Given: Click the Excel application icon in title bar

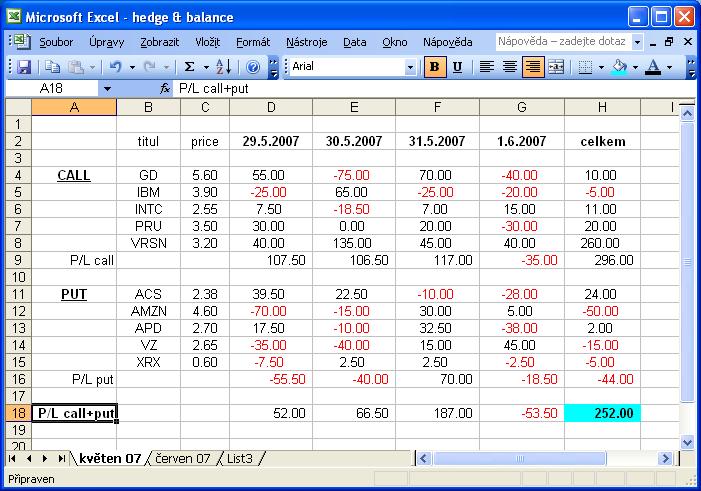Looking at the screenshot, I should click(x=13, y=17).
